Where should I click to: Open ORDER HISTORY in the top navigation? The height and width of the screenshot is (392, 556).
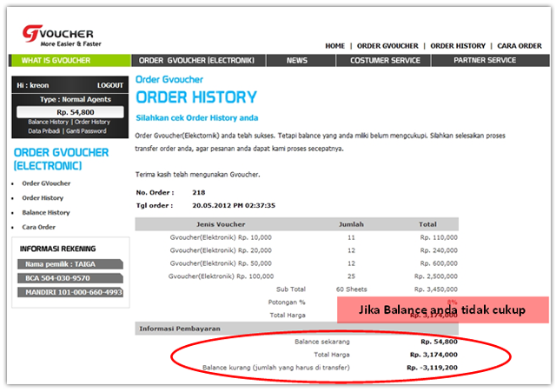click(x=458, y=46)
